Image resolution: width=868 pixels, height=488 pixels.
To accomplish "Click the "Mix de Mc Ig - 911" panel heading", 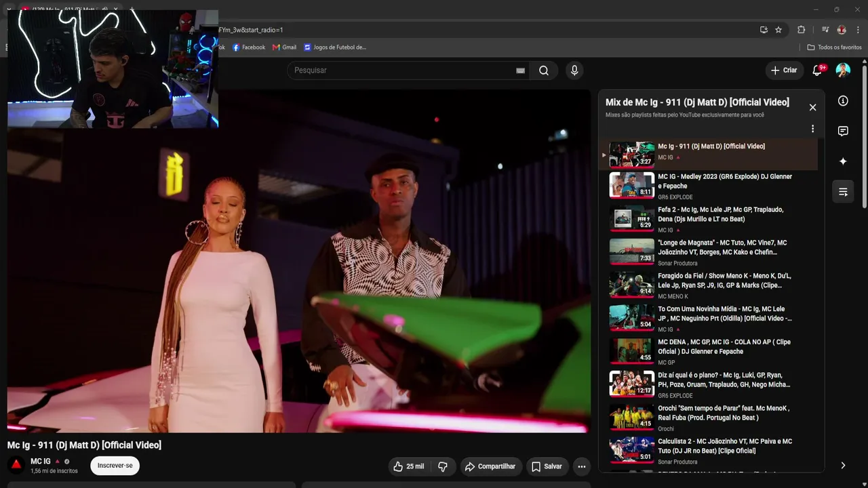I will pos(697,102).
